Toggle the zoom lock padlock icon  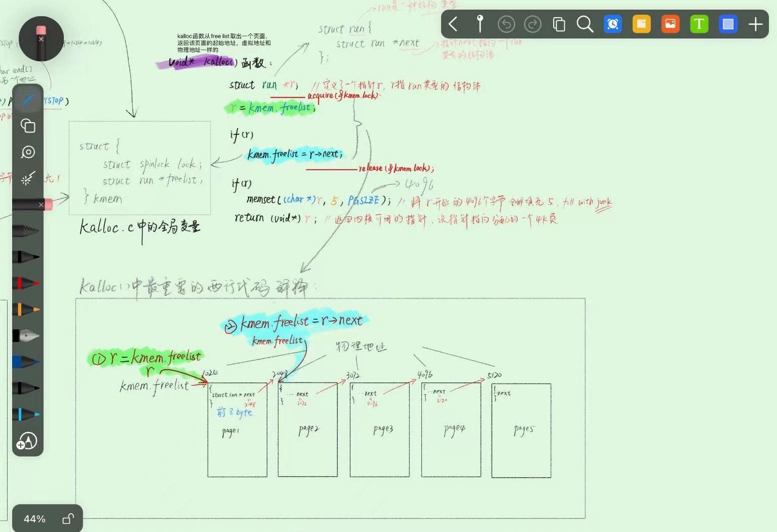(68, 518)
